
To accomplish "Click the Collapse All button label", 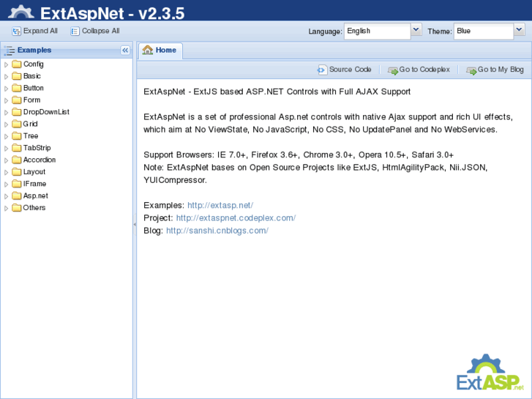I will click(x=101, y=31).
